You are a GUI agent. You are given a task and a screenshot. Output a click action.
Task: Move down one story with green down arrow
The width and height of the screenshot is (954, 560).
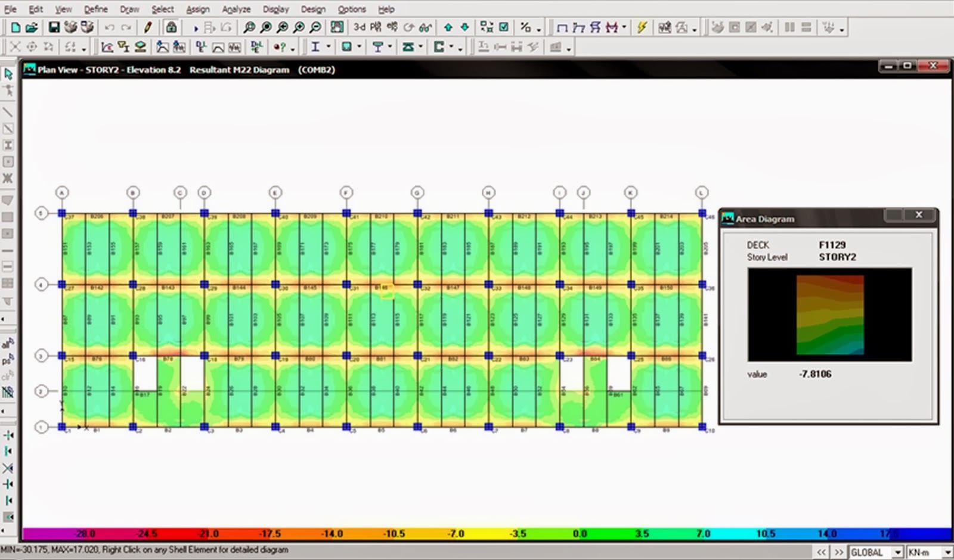(465, 27)
